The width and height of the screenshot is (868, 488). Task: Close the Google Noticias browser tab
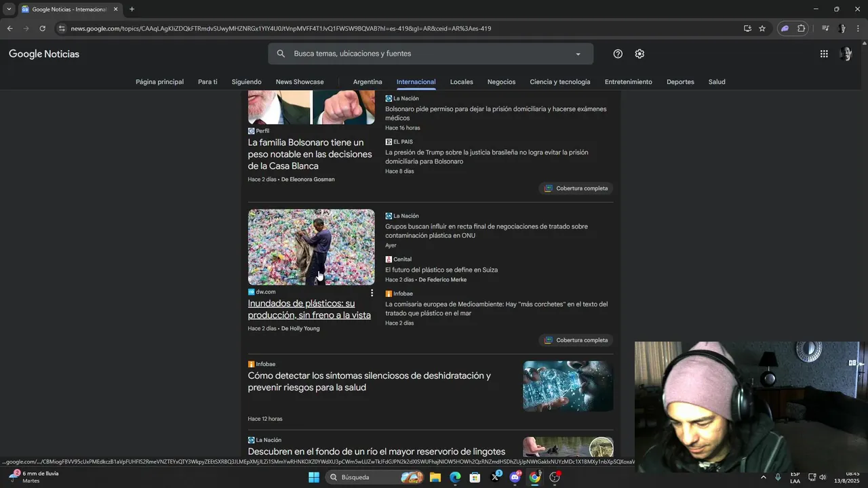click(x=115, y=9)
